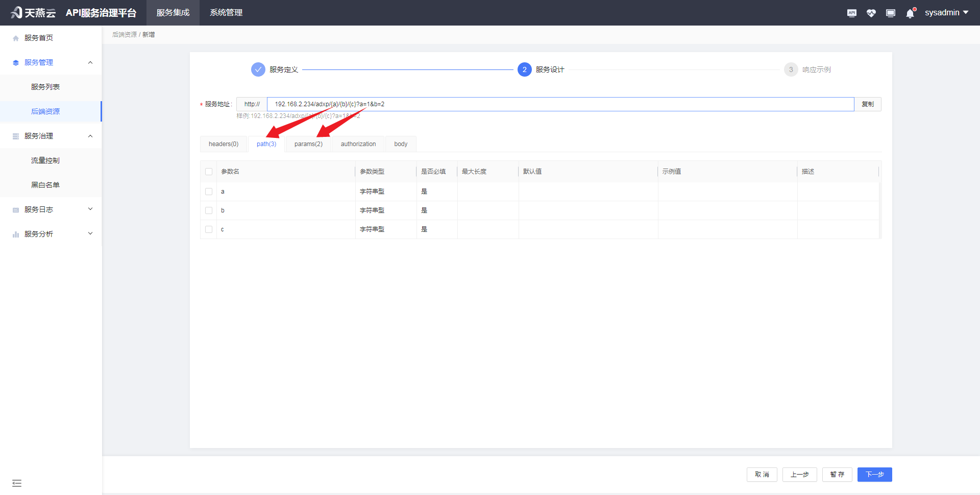Check the checkbox for parameter a

click(209, 192)
